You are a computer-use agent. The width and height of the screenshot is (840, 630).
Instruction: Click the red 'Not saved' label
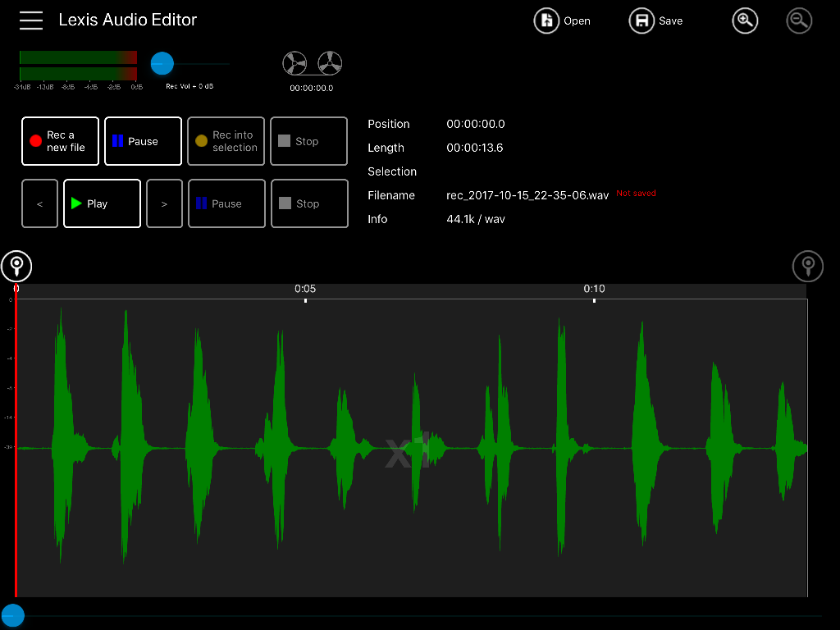click(636, 194)
